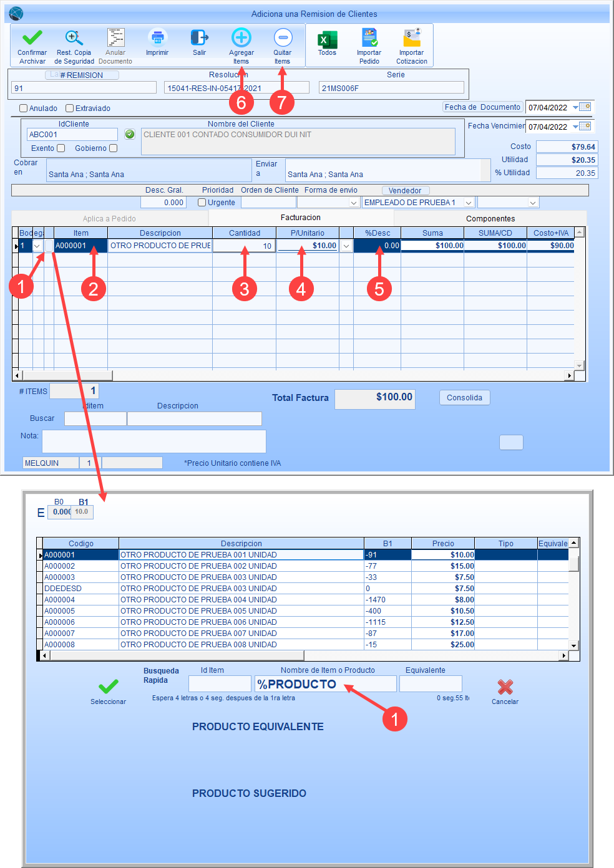
Task: Export with the Todos Excel icon
Action: pyautogui.click(x=327, y=39)
